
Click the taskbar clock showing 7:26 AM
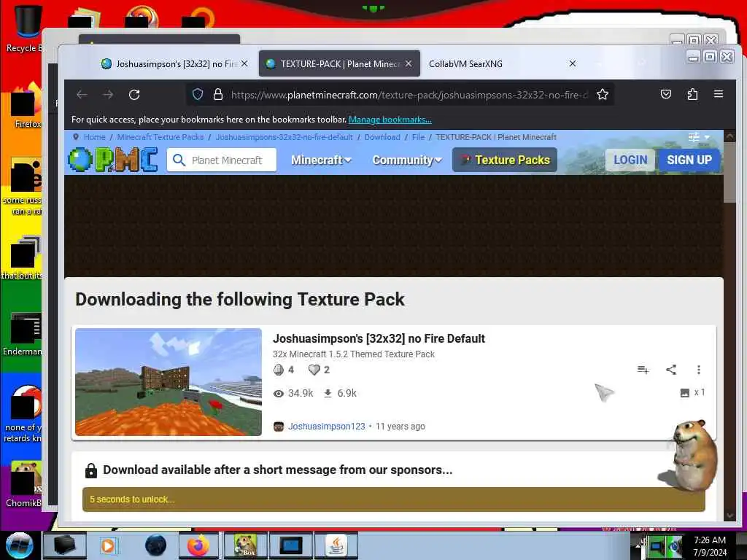tap(710, 545)
